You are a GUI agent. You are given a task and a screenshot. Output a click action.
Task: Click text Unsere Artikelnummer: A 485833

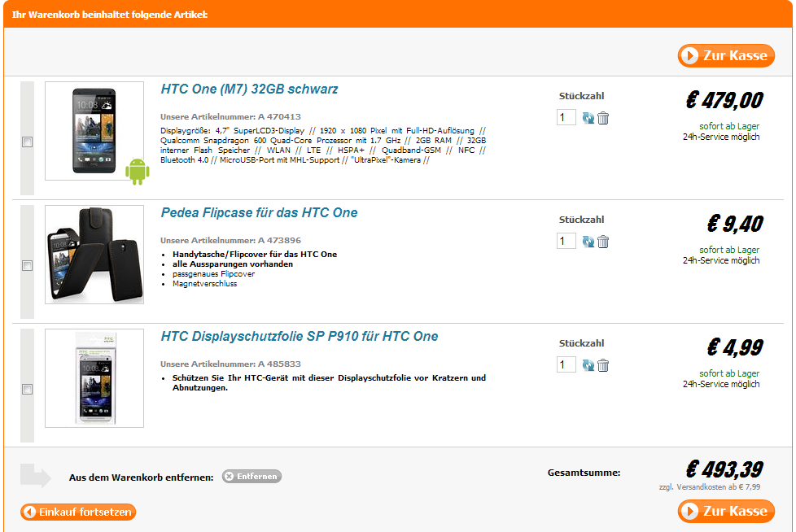(230, 364)
